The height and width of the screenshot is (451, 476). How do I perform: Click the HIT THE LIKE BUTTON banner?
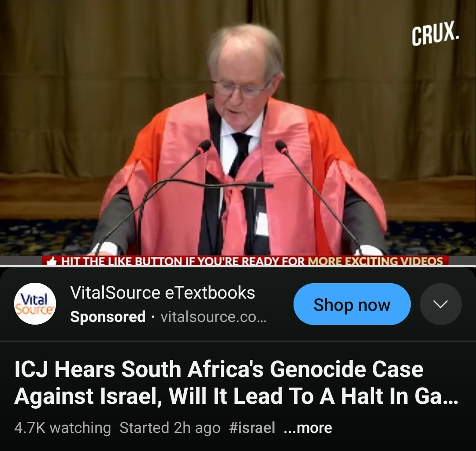[x=245, y=261]
